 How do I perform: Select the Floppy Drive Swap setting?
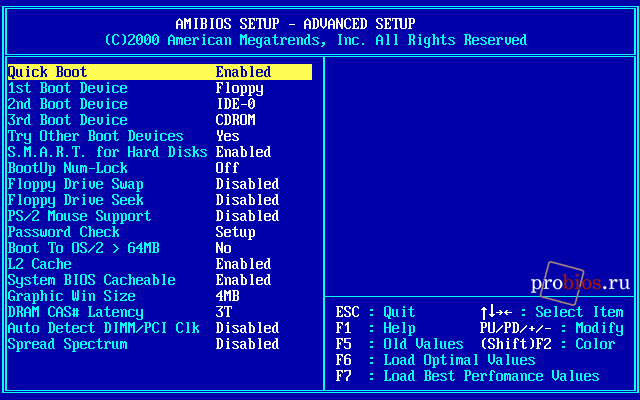point(76,184)
